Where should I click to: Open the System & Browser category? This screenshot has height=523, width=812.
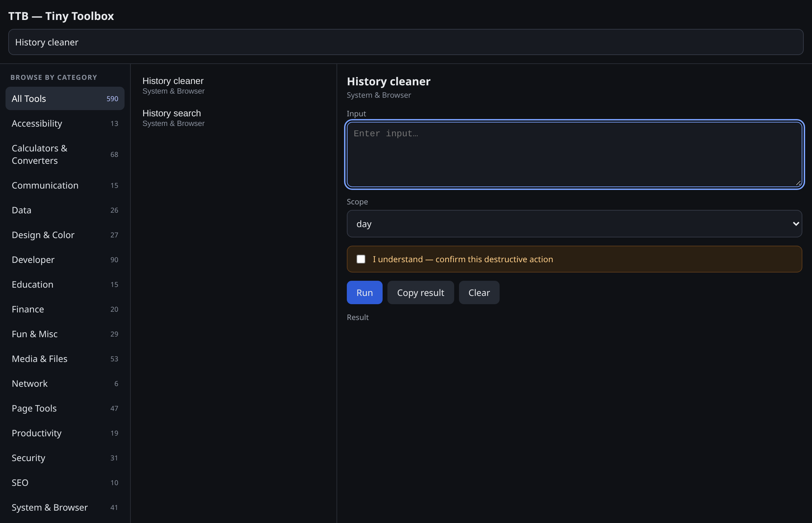tap(65, 507)
